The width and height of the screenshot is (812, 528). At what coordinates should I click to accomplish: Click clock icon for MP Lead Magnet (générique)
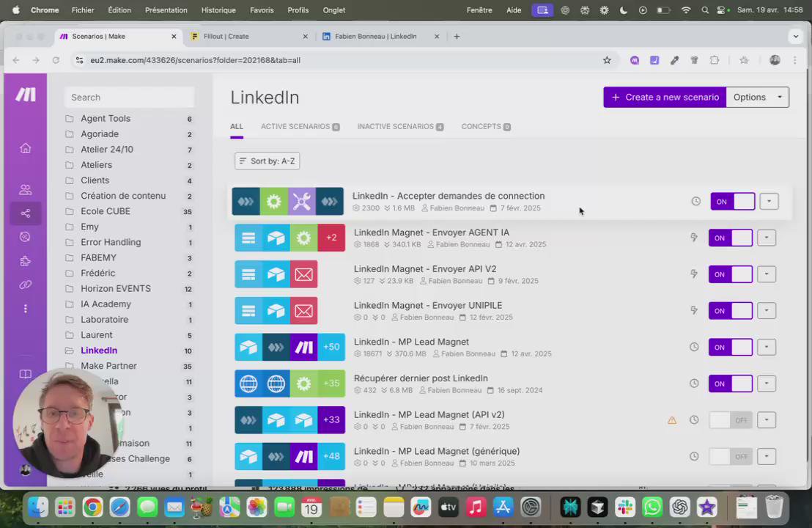[x=694, y=456]
